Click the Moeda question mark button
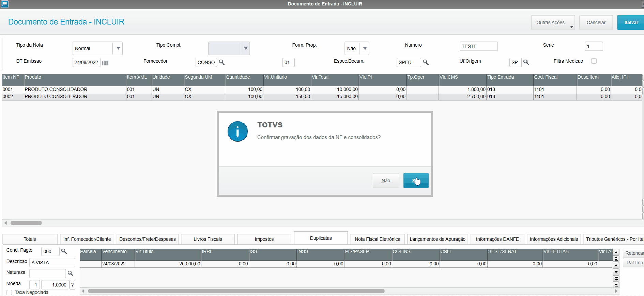The height and width of the screenshot is (296, 644). point(72,285)
